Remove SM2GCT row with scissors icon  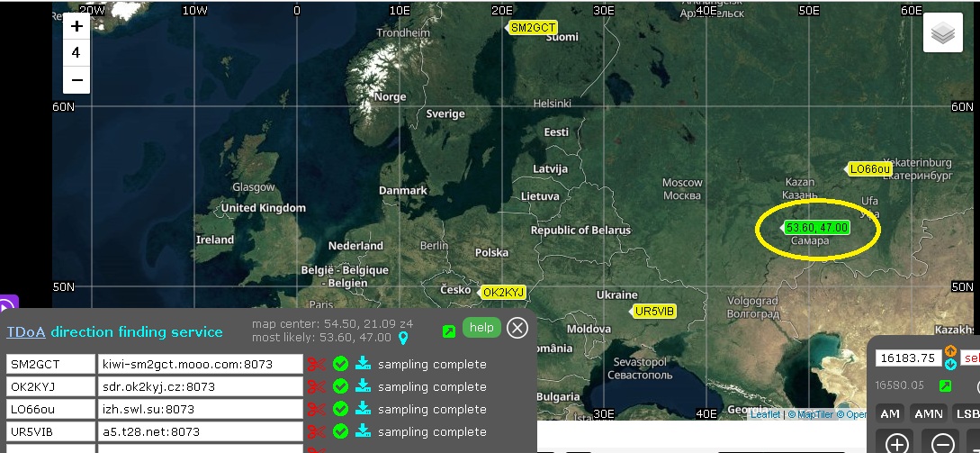pos(317,364)
